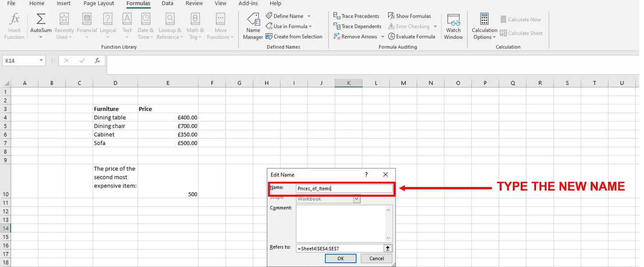Cancel the Edit Name dialog
The image size is (644, 267).
(376, 258)
